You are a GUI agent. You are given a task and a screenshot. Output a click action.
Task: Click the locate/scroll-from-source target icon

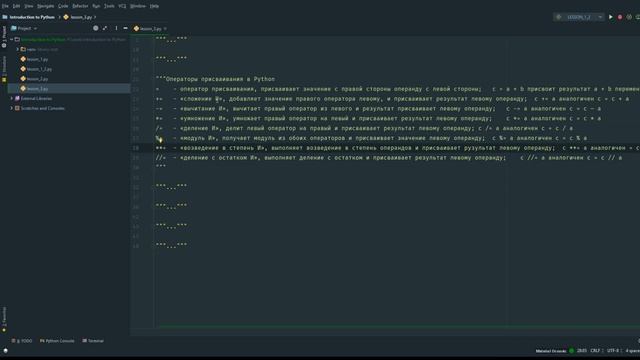pyautogui.click(x=96, y=28)
